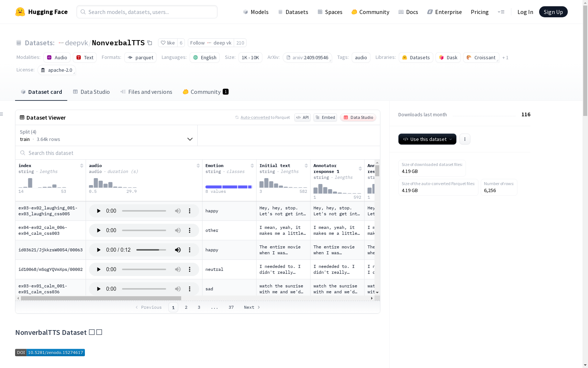Screen dimensions: 588x368
Task: Expand the +1 more libraries
Action: [505, 57]
